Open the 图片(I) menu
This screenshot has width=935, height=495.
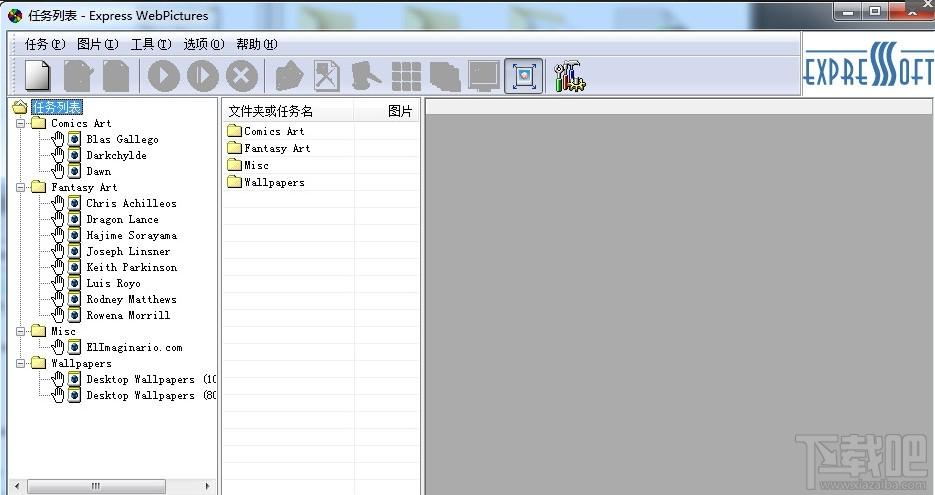98,44
